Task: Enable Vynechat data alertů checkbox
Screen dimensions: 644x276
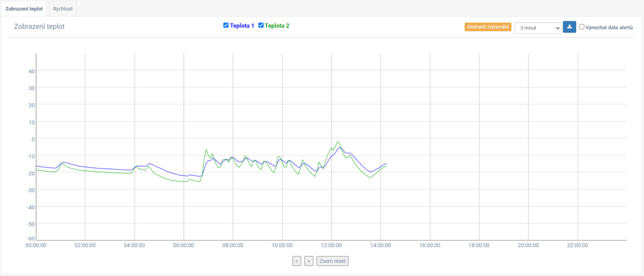Action: [582, 27]
